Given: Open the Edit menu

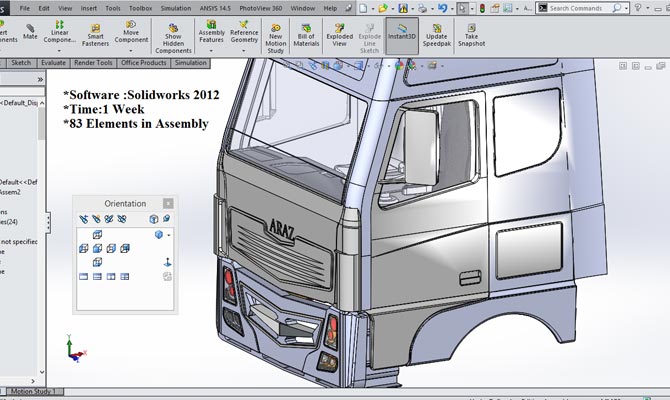Looking at the screenshot, I should point(44,8).
